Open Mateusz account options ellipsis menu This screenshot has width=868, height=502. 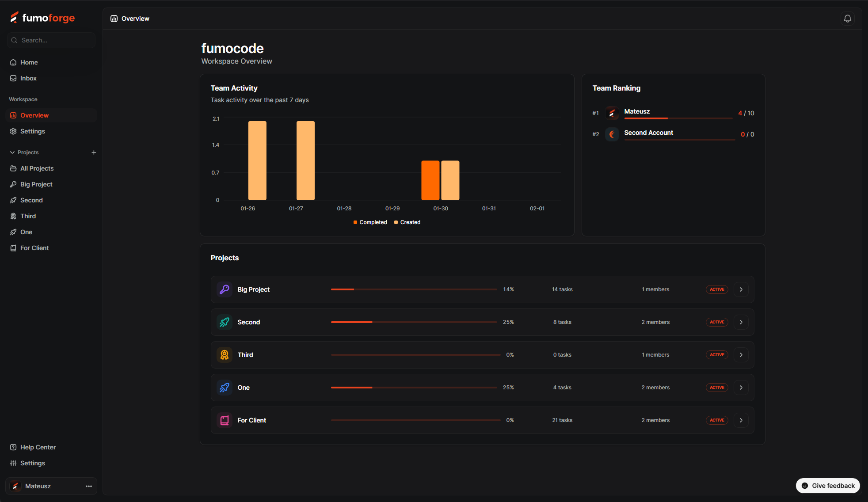click(89, 486)
